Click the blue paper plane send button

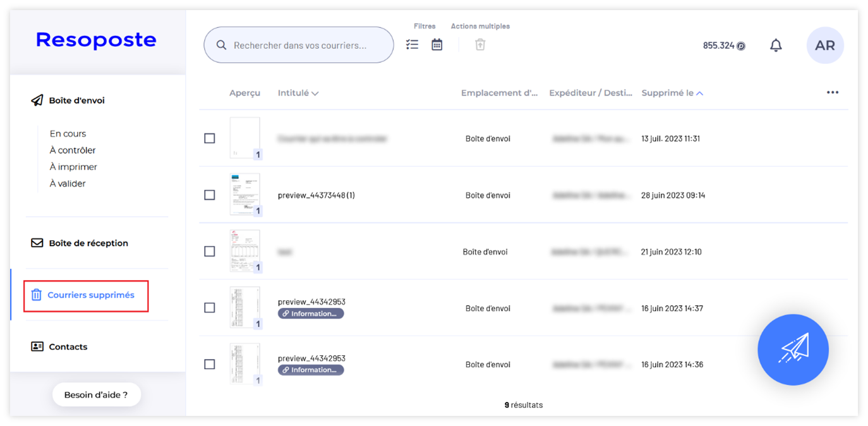(x=793, y=350)
